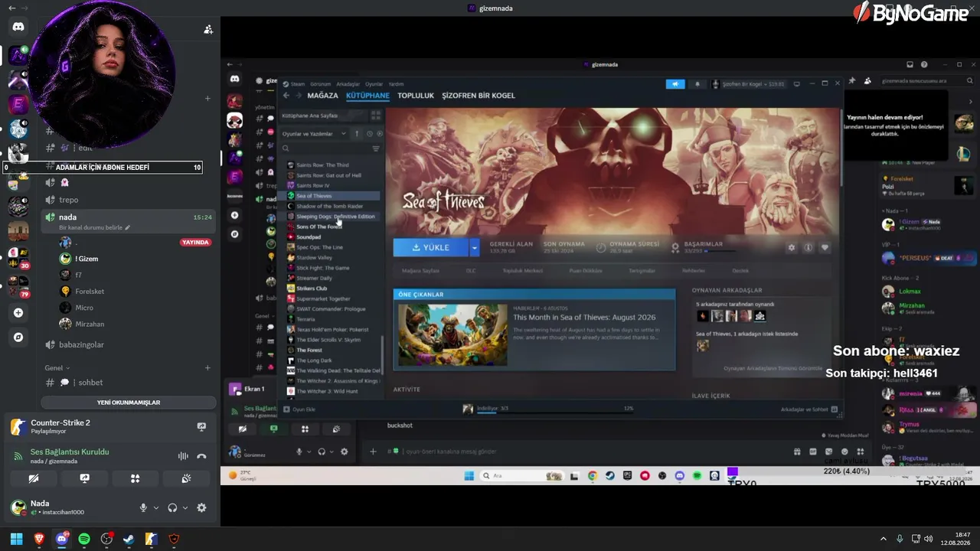Open the volume control in system tray
980x551 pixels.
929,539
